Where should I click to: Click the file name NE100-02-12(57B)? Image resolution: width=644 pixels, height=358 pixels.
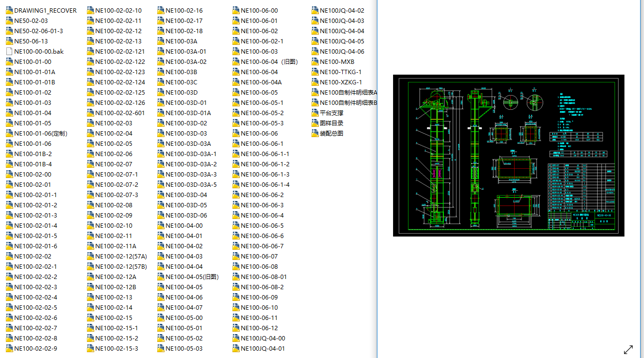(x=121, y=266)
